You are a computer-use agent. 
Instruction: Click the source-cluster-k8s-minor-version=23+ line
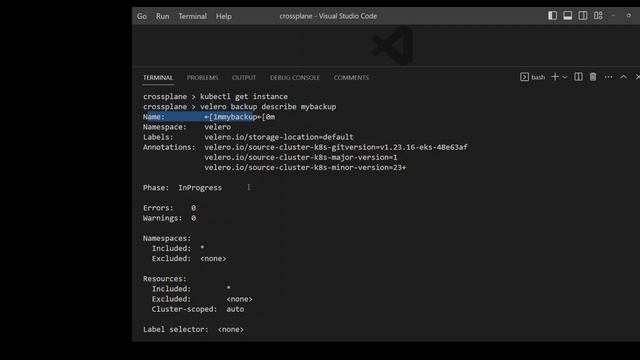coord(305,167)
